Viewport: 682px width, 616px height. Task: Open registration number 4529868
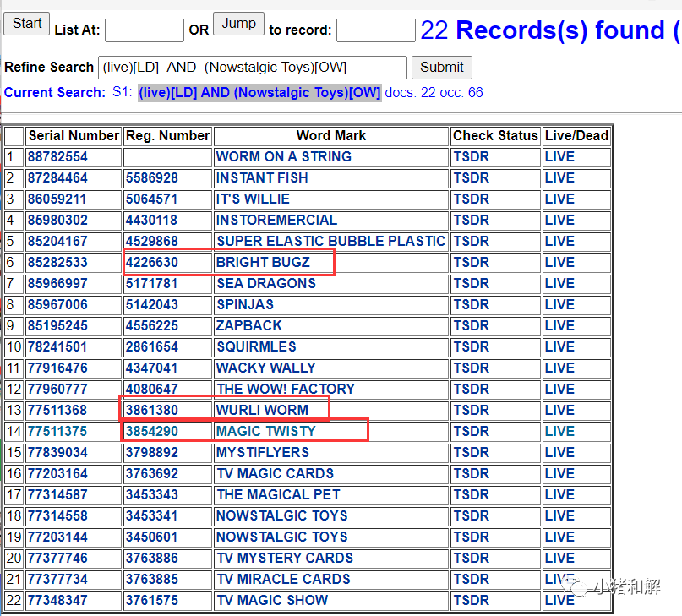(x=152, y=241)
